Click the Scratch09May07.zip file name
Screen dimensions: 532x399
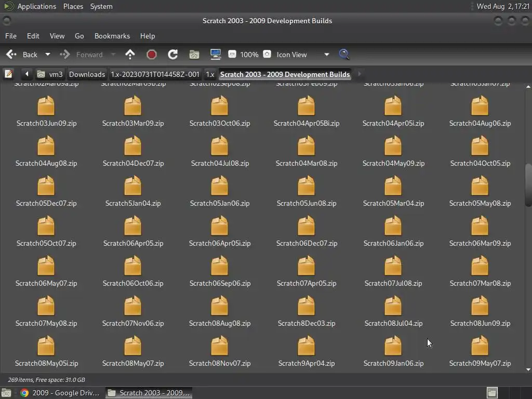(x=480, y=363)
